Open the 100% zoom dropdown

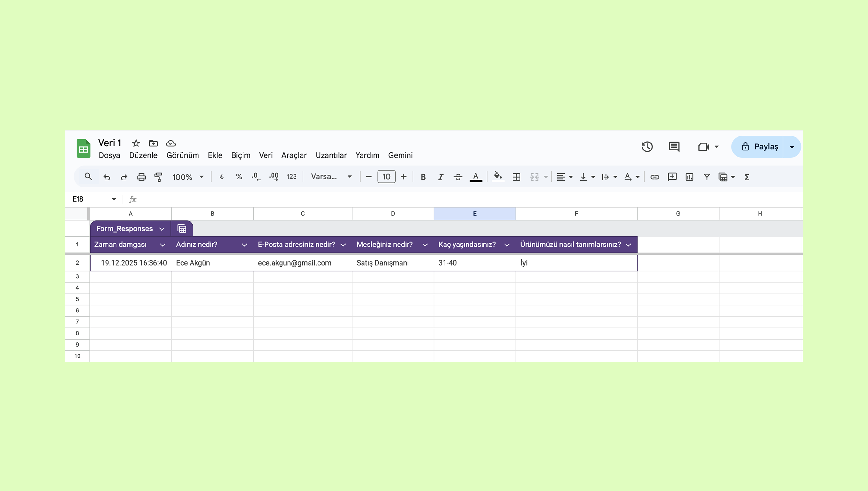[x=188, y=177]
